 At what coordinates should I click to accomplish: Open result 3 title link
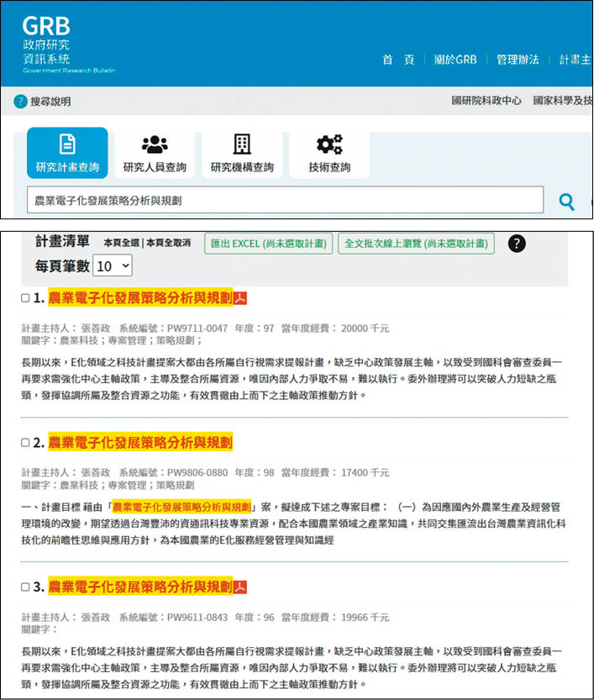coord(140,587)
